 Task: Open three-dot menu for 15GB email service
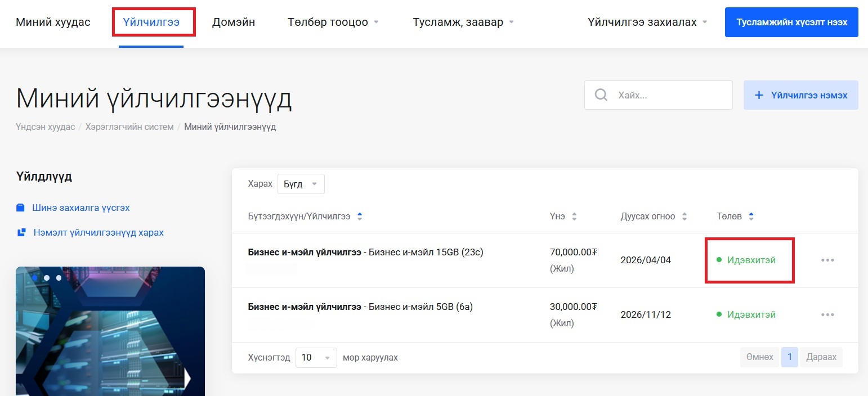click(827, 260)
